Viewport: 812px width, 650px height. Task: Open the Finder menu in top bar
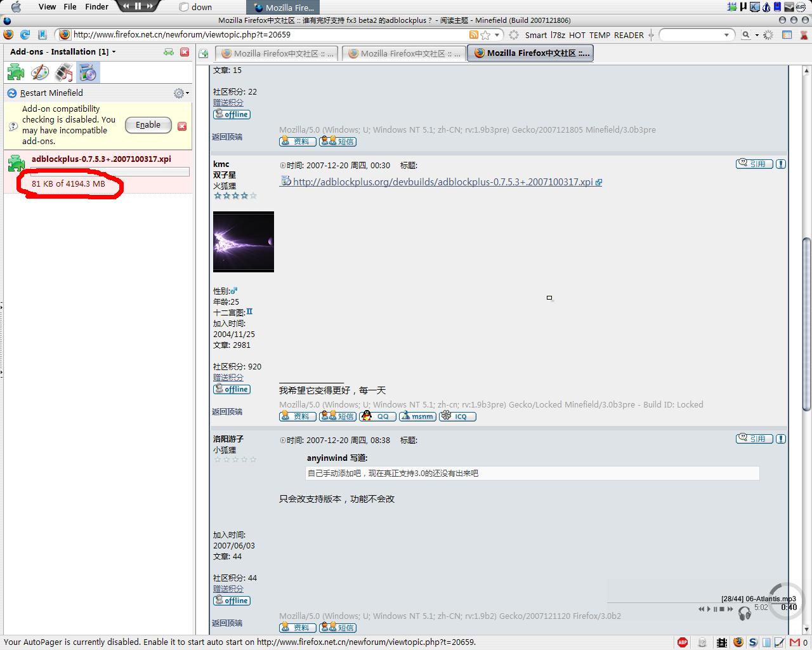pyautogui.click(x=96, y=7)
